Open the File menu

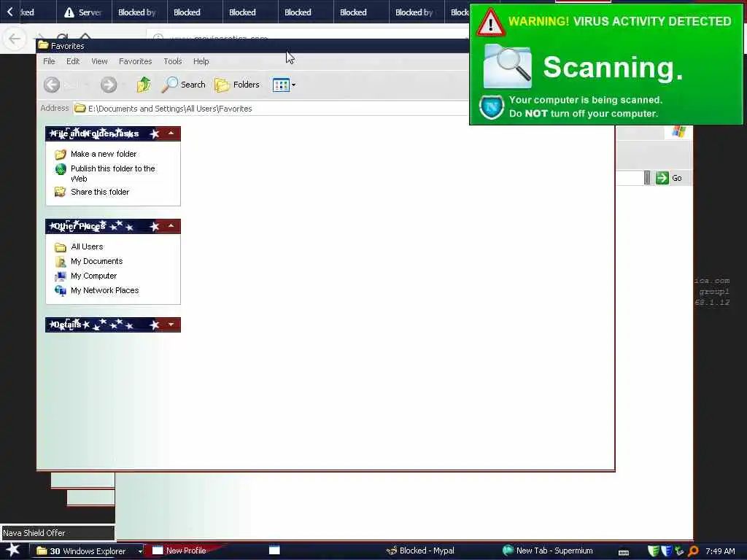[x=49, y=61]
